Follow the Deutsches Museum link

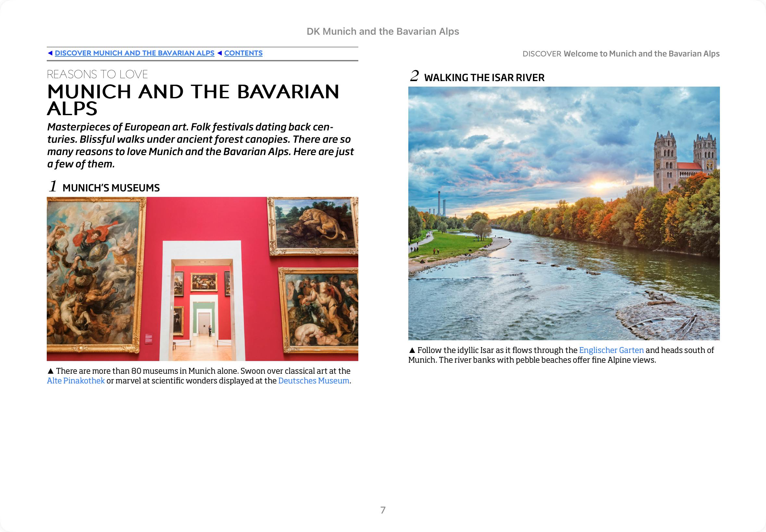314,381
